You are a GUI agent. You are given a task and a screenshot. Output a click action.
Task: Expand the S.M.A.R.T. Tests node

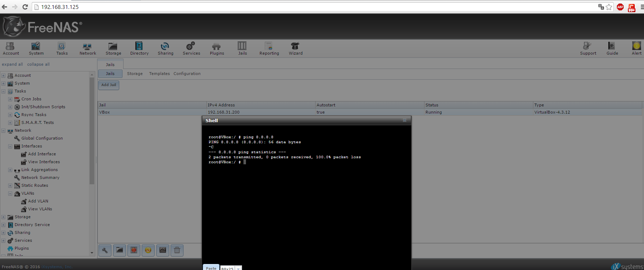[x=10, y=122]
